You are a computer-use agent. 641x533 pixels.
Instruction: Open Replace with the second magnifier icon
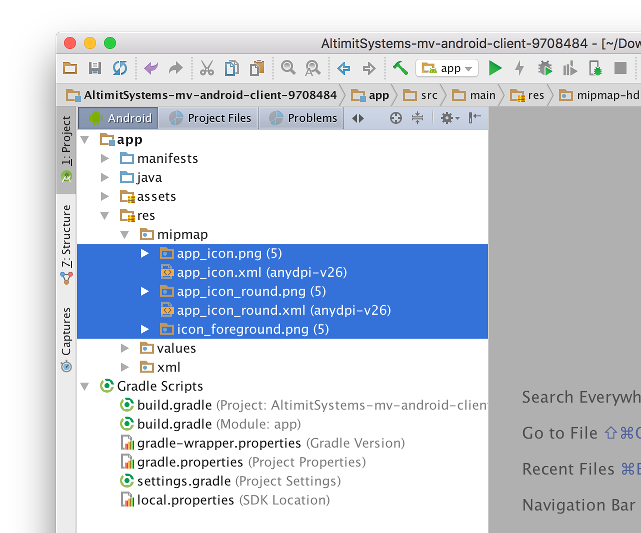[x=313, y=68]
